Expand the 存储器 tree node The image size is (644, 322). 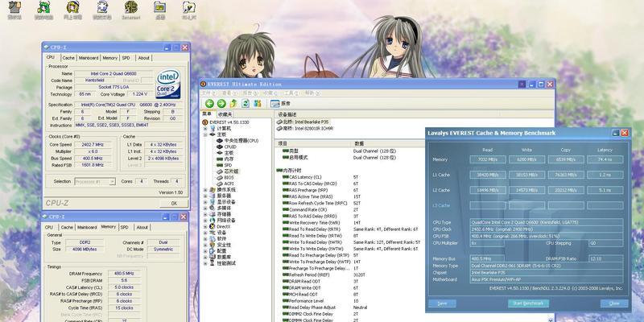tap(205, 214)
